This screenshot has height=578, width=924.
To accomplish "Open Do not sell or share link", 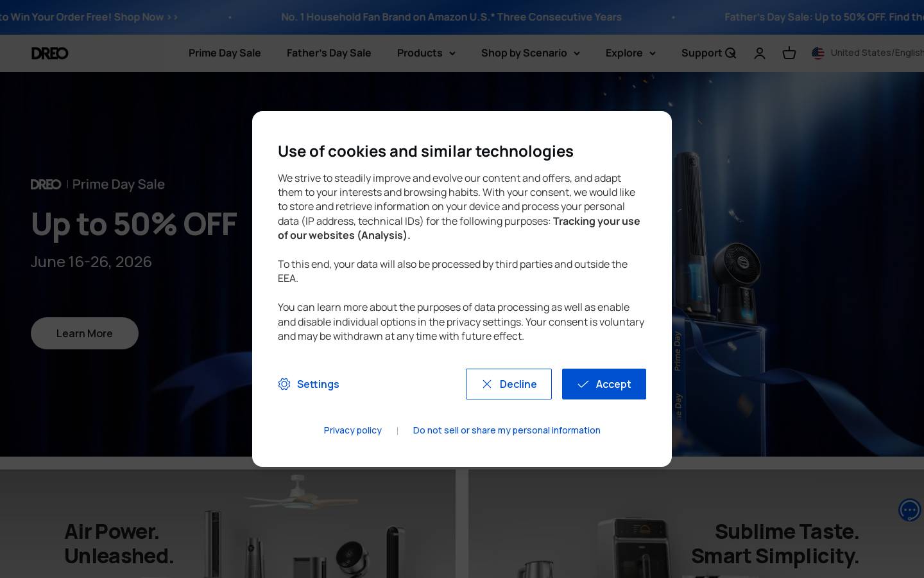I will tap(507, 430).
